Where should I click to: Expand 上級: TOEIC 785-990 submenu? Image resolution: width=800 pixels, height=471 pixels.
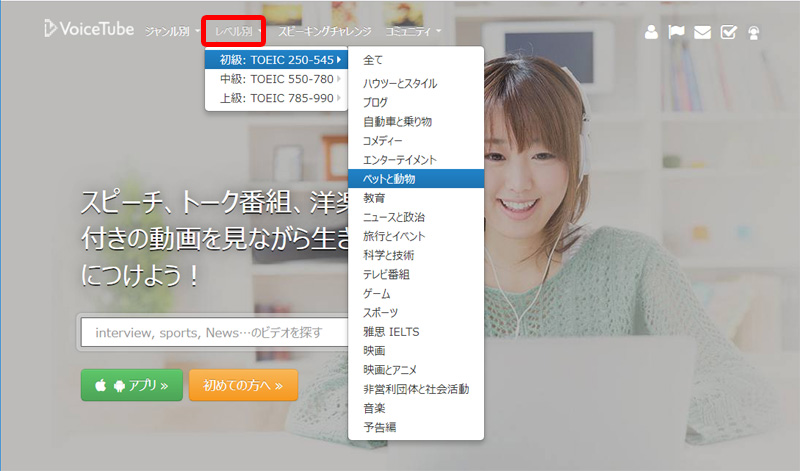(x=274, y=98)
